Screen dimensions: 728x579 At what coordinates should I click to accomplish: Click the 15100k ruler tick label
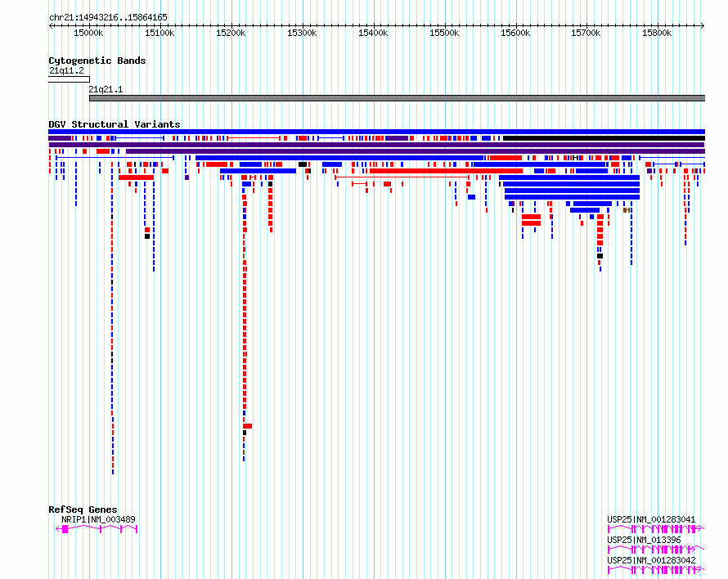click(160, 33)
